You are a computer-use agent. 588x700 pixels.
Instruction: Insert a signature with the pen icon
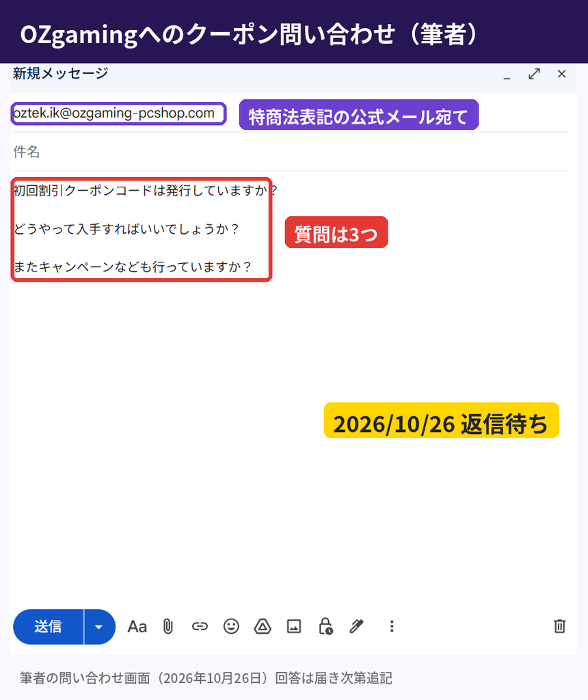click(x=356, y=626)
